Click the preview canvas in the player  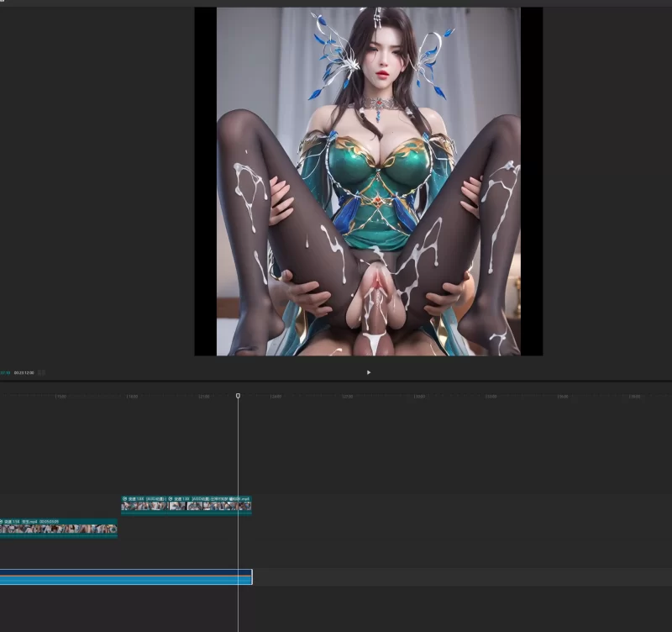pos(368,181)
